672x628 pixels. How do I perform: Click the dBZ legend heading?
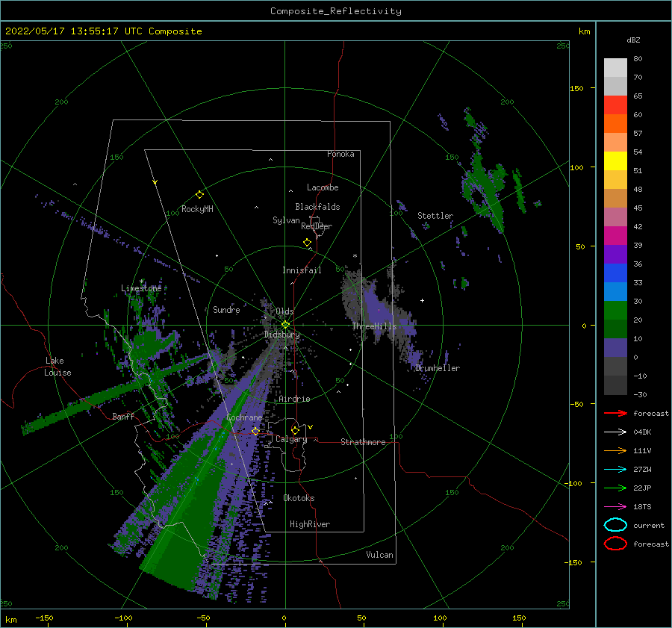click(633, 40)
